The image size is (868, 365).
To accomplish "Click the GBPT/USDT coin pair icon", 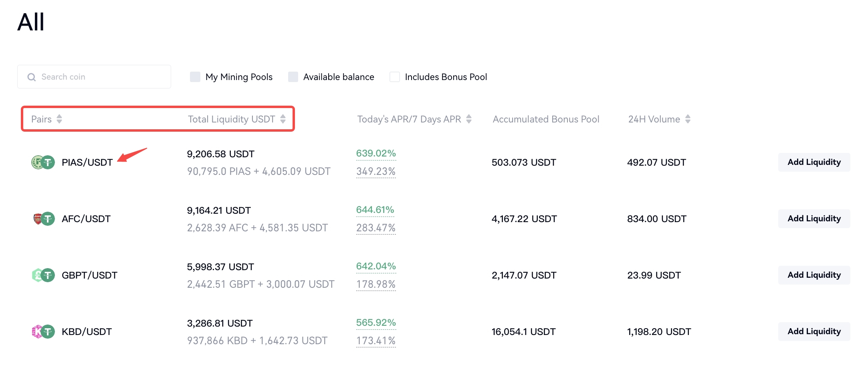I will point(43,275).
